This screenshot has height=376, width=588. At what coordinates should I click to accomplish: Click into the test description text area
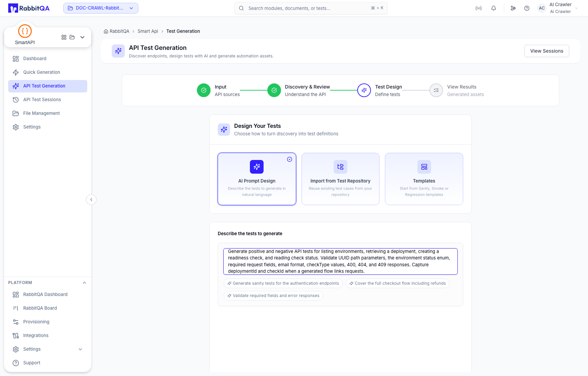point(340,261)
